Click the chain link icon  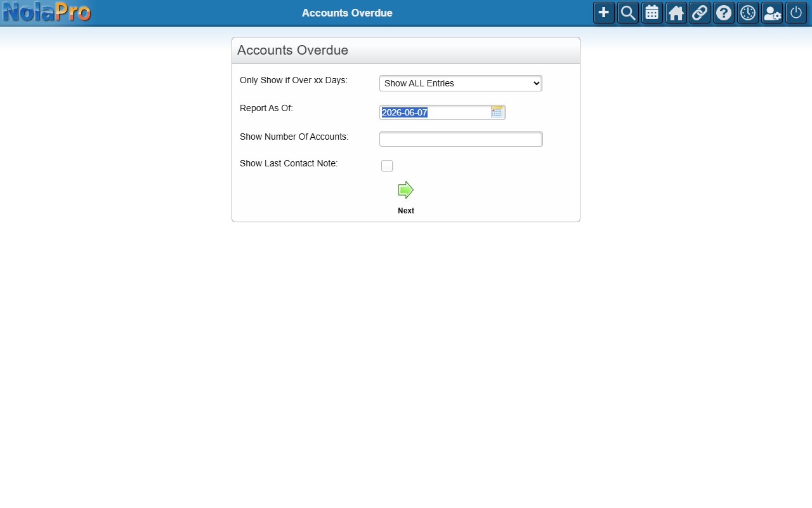pos(700,13)
